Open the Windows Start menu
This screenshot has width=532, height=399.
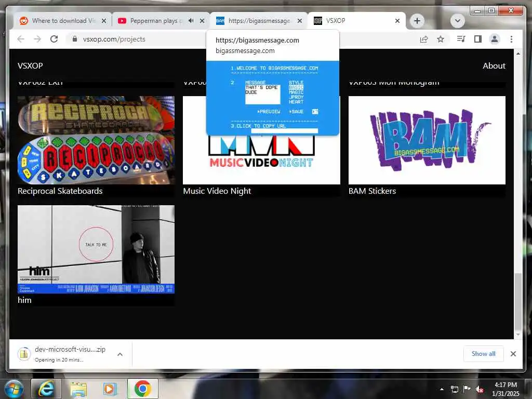[x=14, y=389]
